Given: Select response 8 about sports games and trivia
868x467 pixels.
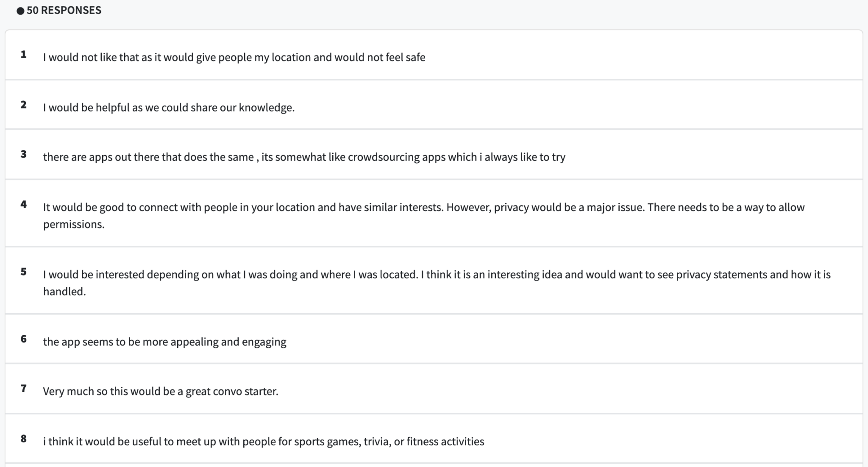Looking at the screenshot, I should click(x=263, y=442).
